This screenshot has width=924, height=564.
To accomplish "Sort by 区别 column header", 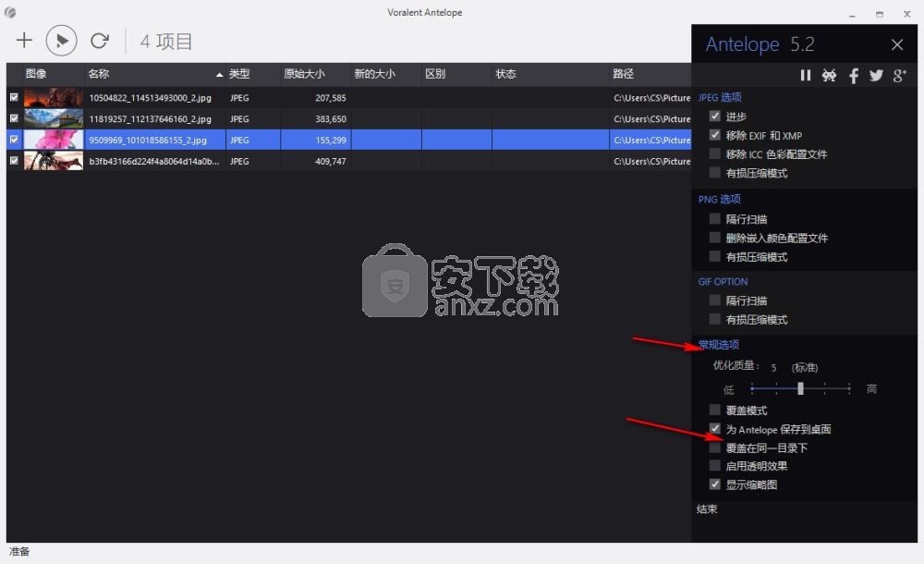I will tap(456, 74).
